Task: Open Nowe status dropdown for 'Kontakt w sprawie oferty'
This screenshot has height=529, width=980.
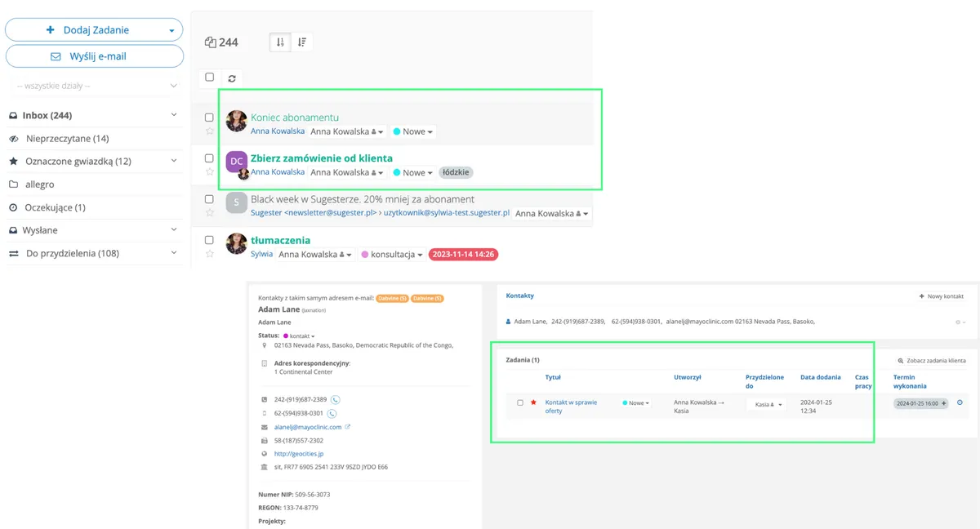Action: [636, 402]
